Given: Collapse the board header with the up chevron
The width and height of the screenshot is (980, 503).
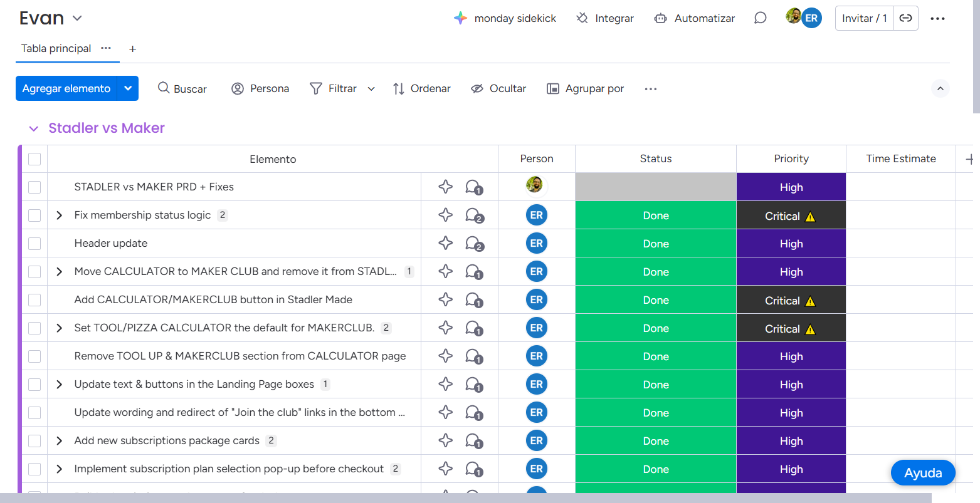Looking at the screenshot, I should (940, 88).
